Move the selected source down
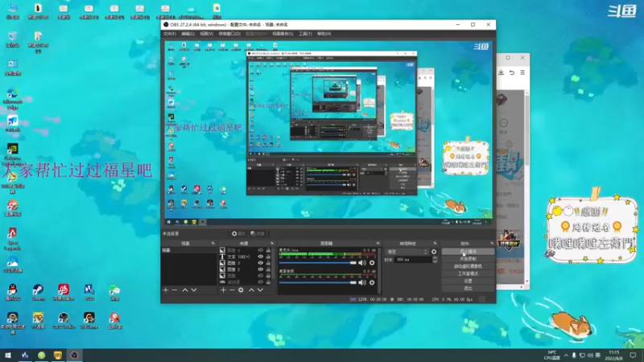Viewport: 644px width, 362px height. 260,290
